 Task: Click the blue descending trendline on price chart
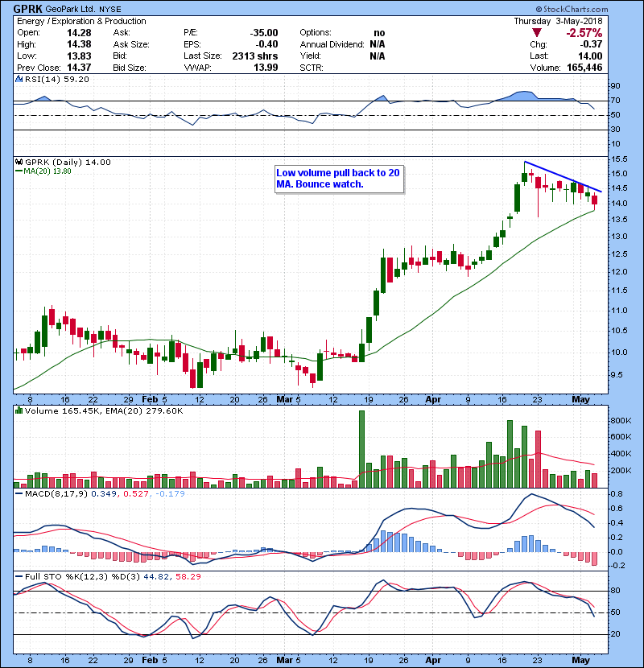click(x=563, y=176)
